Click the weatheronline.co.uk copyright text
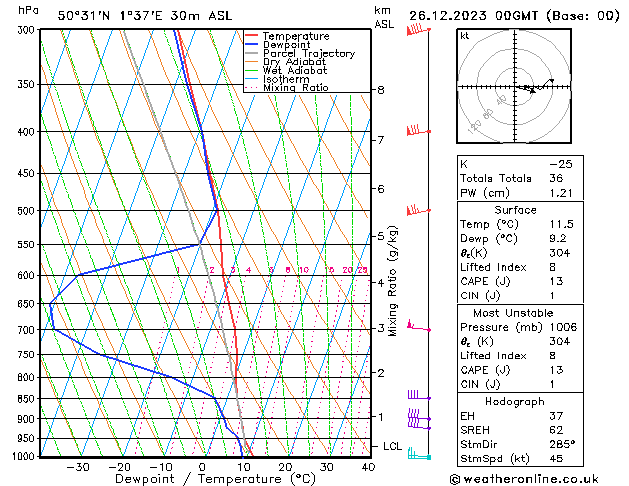 pyautogui.click(x=524, y=479)
